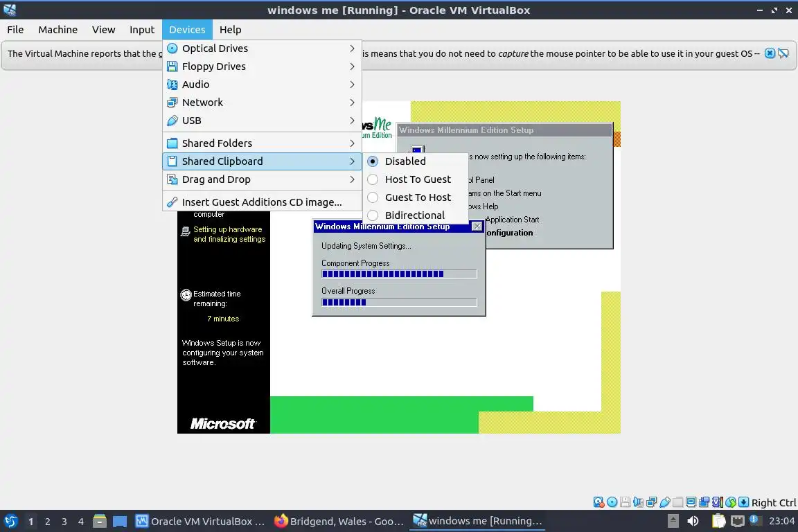Click the Guest Additions wrench icon
Screen dimensions: 798x532
click(x=172, y=202)
